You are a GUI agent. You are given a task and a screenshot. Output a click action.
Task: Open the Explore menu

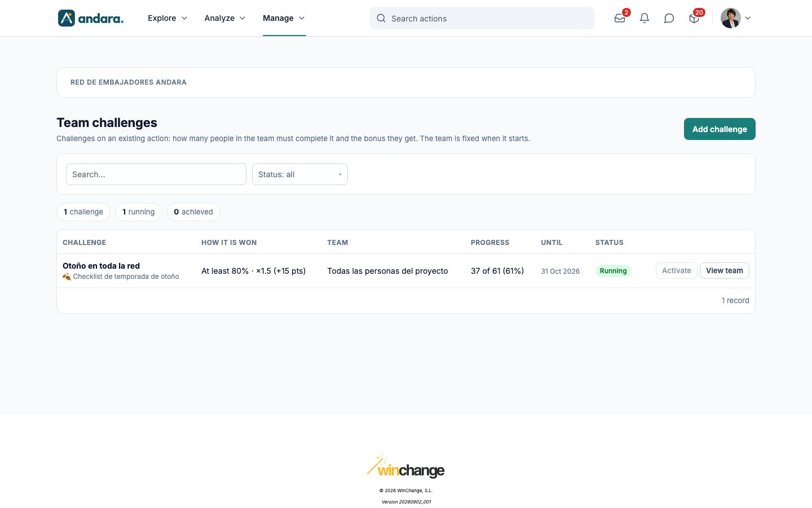[167, 18]
